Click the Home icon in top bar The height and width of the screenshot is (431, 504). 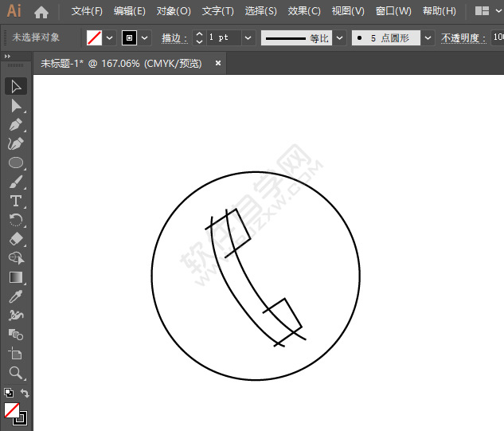pos(41,12)
